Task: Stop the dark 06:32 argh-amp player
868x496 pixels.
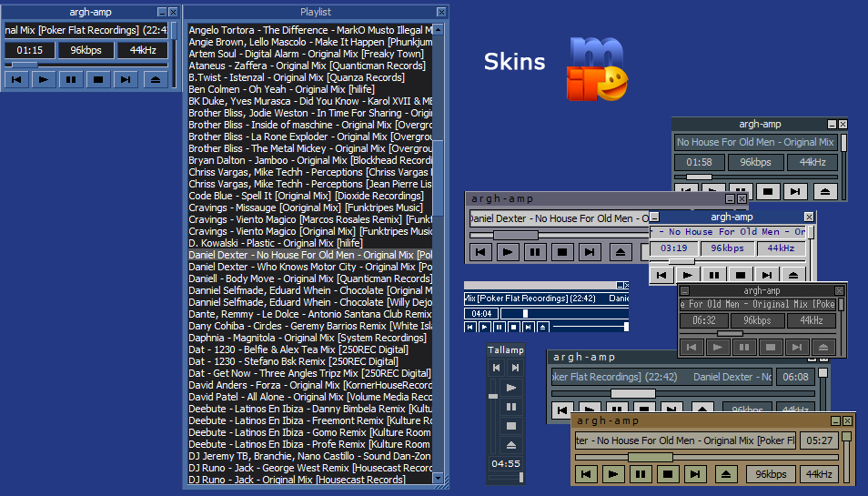Action: click(x=771, y=347)
